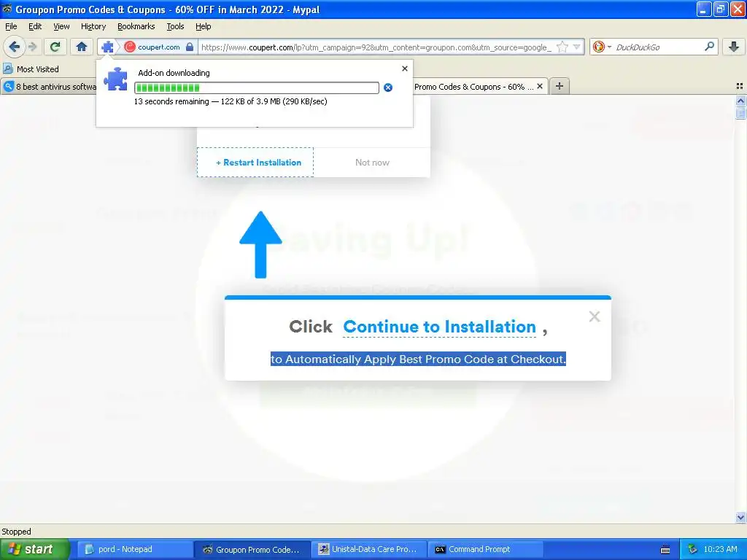The width and height of the screenshot is (747, 560).
Task: Close the Promo Codes & Coupons tab
Action: tap(540, 86)
